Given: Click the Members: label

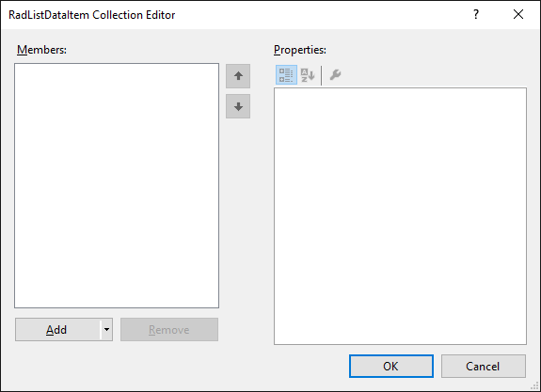Looking at the screenshot, I should (x=41, y=50).
